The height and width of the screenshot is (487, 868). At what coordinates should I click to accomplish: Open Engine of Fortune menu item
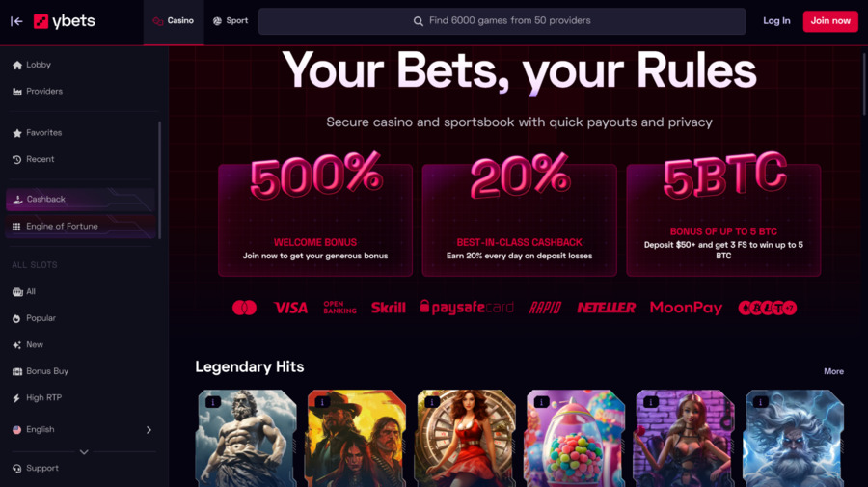[x=81, y=227]
